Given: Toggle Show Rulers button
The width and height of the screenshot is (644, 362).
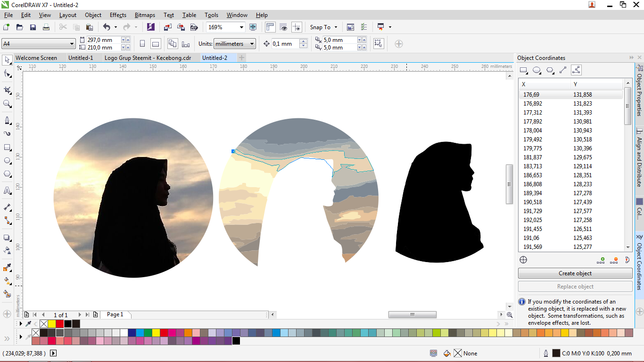Looking at the screenshot, I should click(270, 27).
